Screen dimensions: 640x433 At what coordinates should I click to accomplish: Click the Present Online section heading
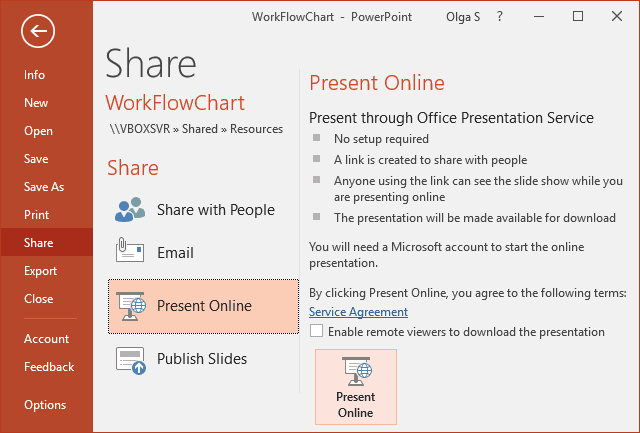click(377, 83)
